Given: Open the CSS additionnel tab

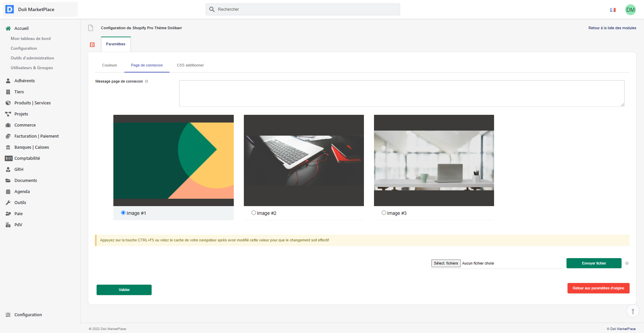Looking at the screenshot, I should (190, 65).
